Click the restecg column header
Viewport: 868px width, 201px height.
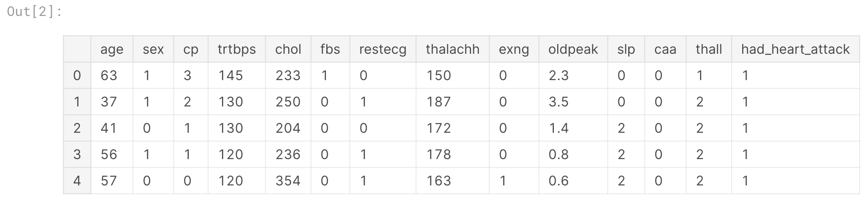(x=383, y=49)
